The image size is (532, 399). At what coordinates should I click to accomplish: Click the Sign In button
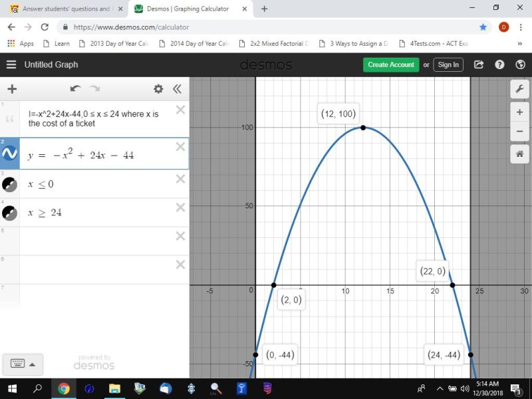tap(448, 65)
